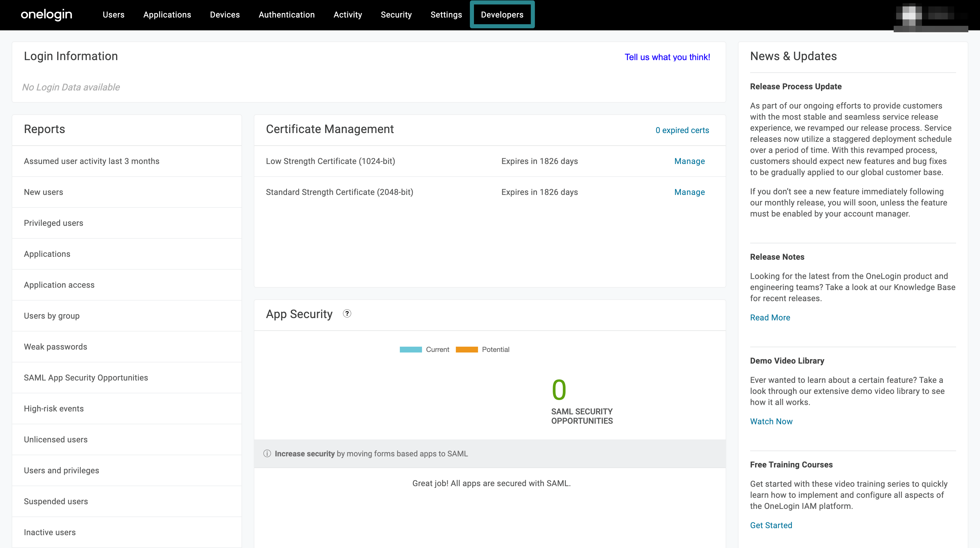Screen dimensions: 980x548
Task: Open the Weak passwords report
Action: click(x=127, y=347)
